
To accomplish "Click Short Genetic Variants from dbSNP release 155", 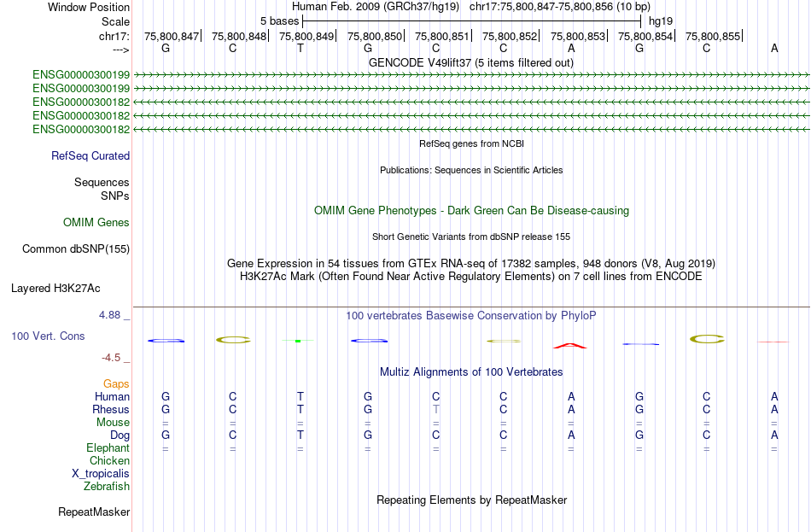I will [471, 237].
